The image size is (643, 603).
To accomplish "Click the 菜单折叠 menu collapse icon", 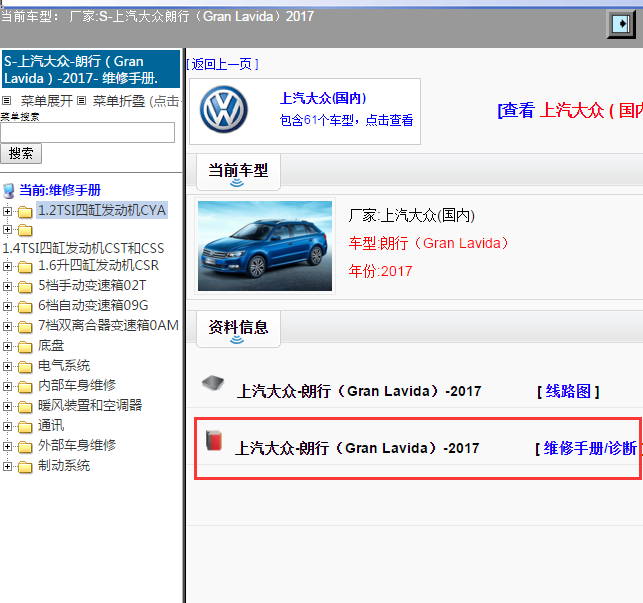I will click(x=82, y=100).
